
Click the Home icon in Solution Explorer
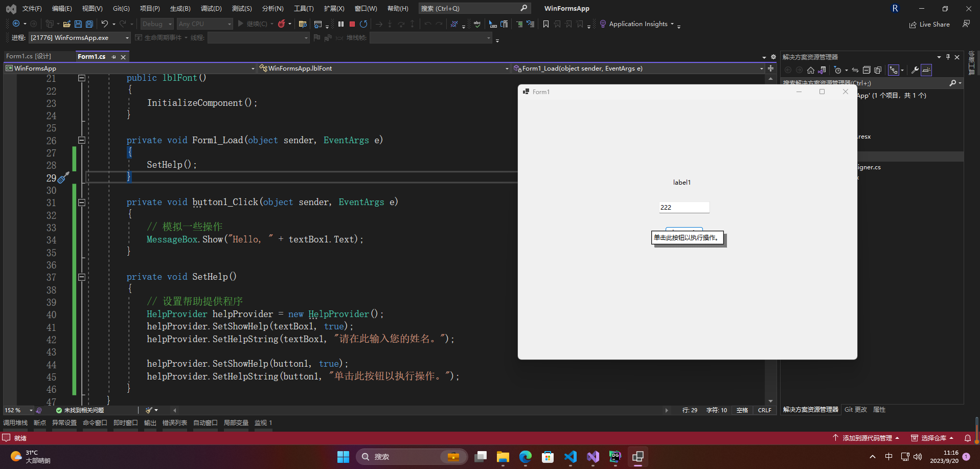pyautogui.click(x=811, y=70)
